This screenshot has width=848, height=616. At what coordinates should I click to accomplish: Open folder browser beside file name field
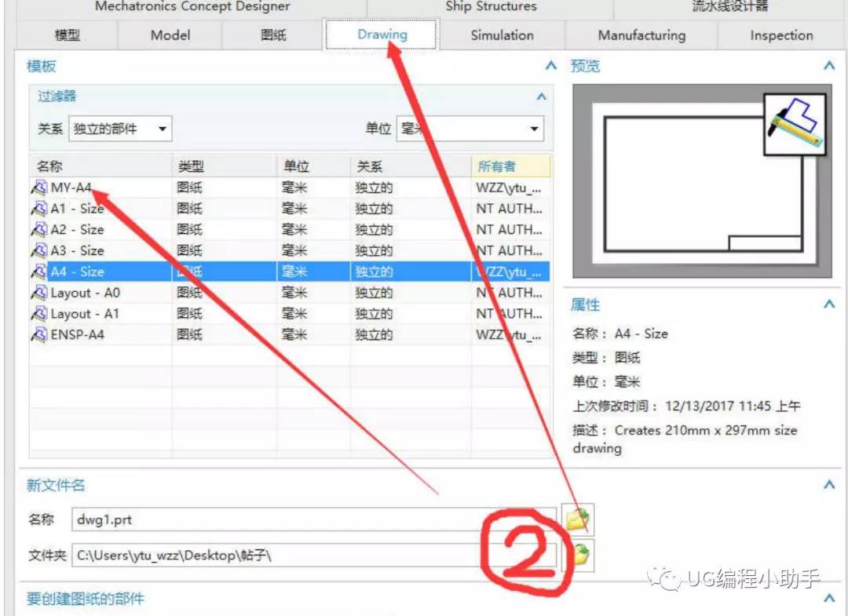point(578,519)
